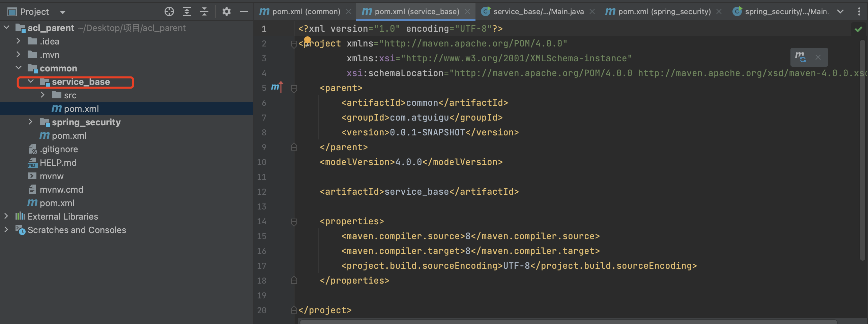This screenshot has width=868, height=324.
Task: Show hidden editor tabs dropdown chevron
Action: pyautogui.click(x=840, y=12)
